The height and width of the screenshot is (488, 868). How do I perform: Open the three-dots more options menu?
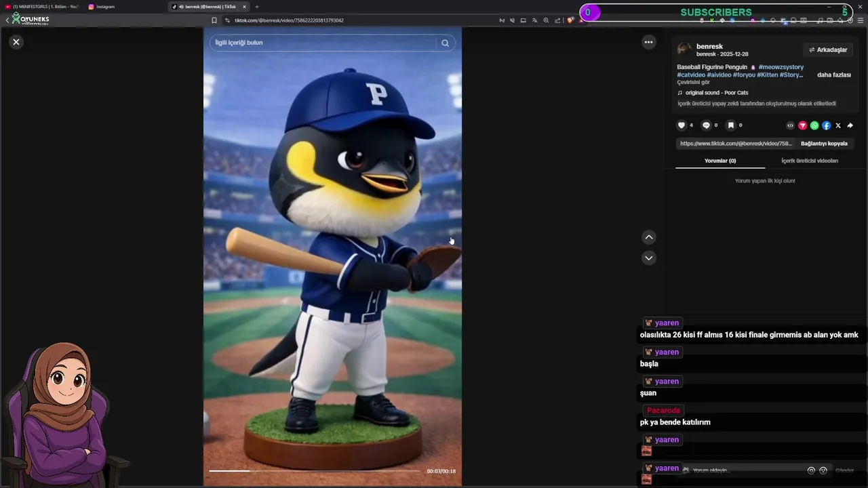648,42
